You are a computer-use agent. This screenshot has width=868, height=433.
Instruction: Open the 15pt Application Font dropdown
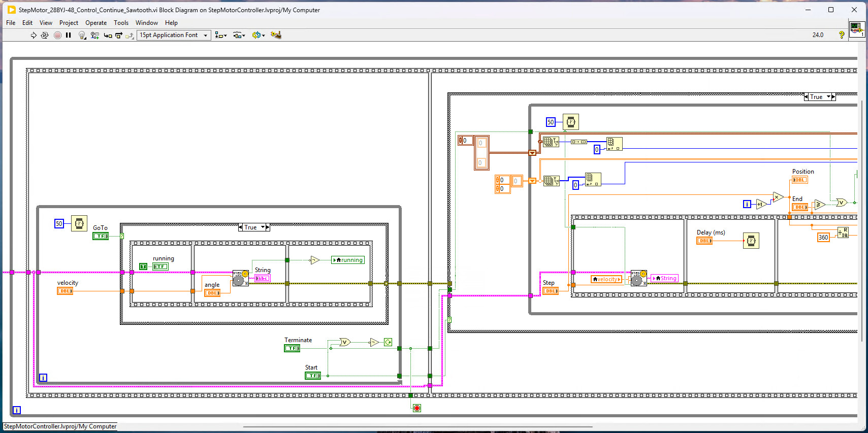[174, 35]
